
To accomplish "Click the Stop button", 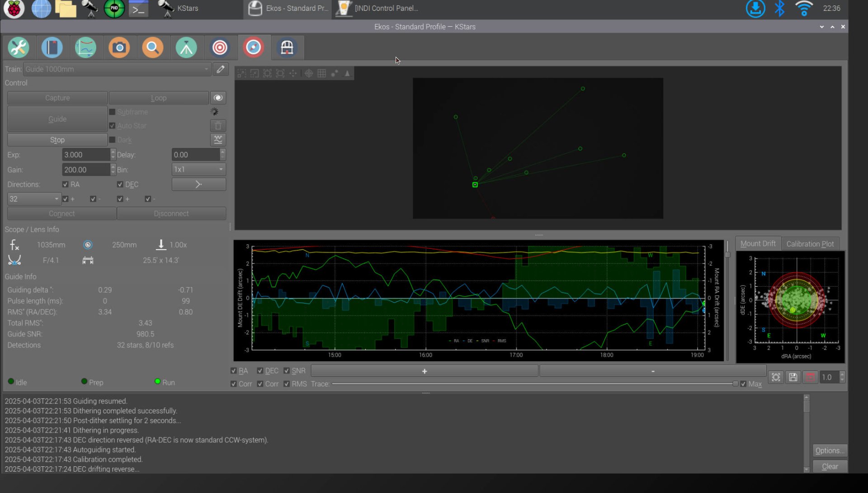I will tap(57, 140).
